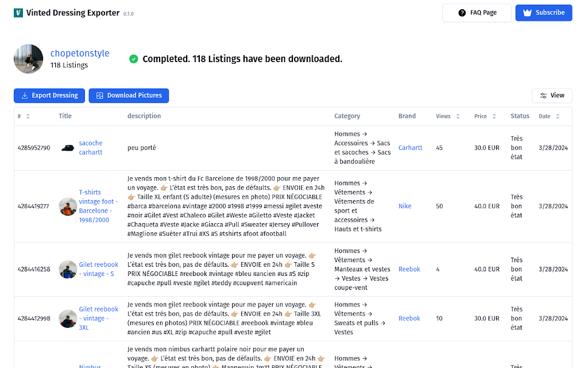Click price 30.0 EUR of sacoche carhartt
The width and height of the screenshot is (588, 368).
(487, 148)
